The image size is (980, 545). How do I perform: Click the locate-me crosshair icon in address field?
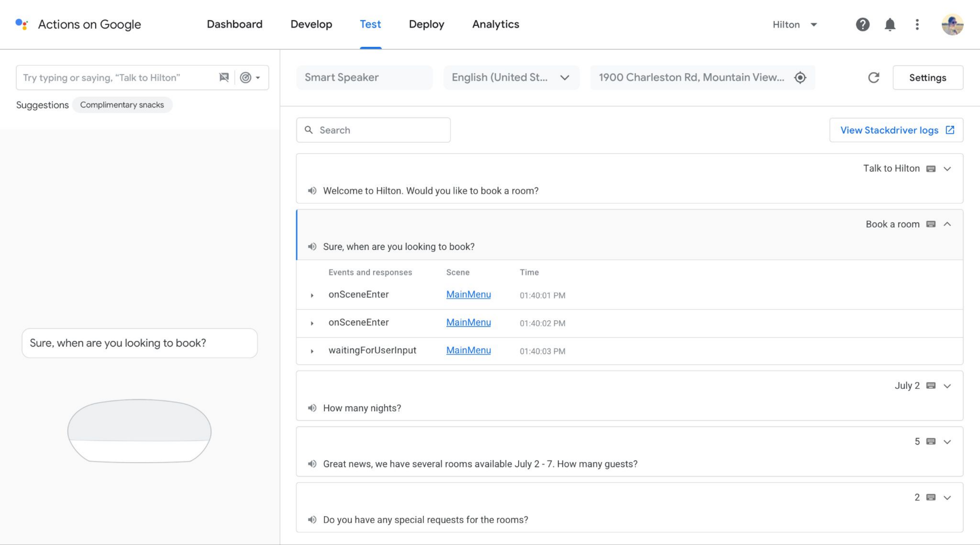(x=800, y=77)
